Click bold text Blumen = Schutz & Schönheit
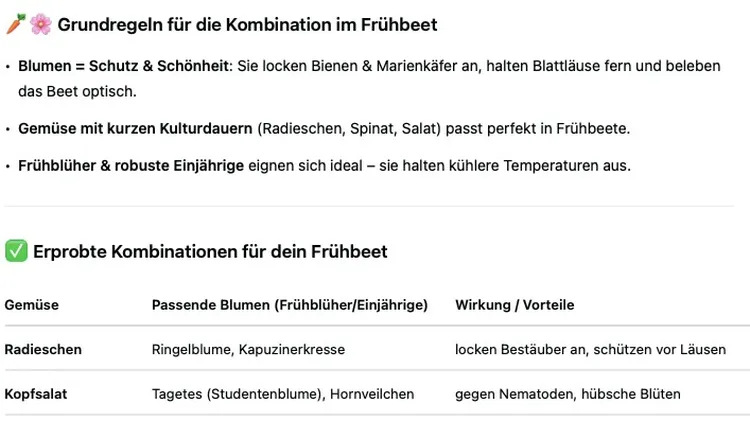Screen dimensions: 750x421 click(123, 66)
